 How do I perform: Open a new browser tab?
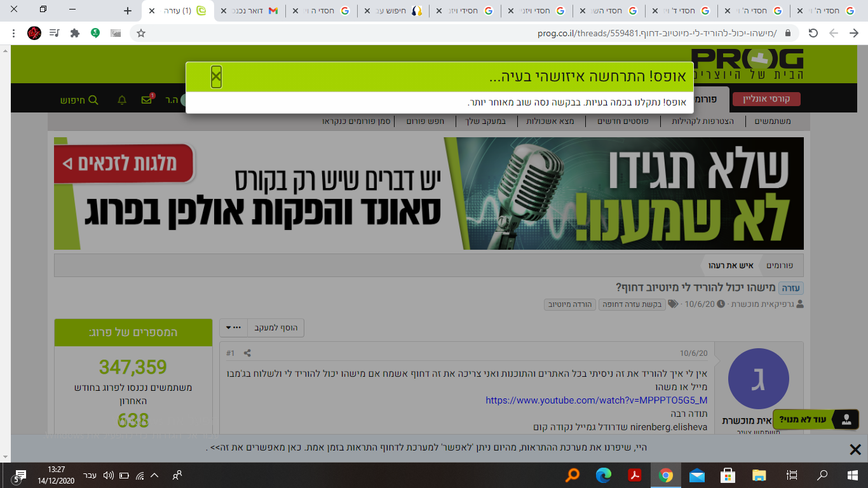coord(128,11)
